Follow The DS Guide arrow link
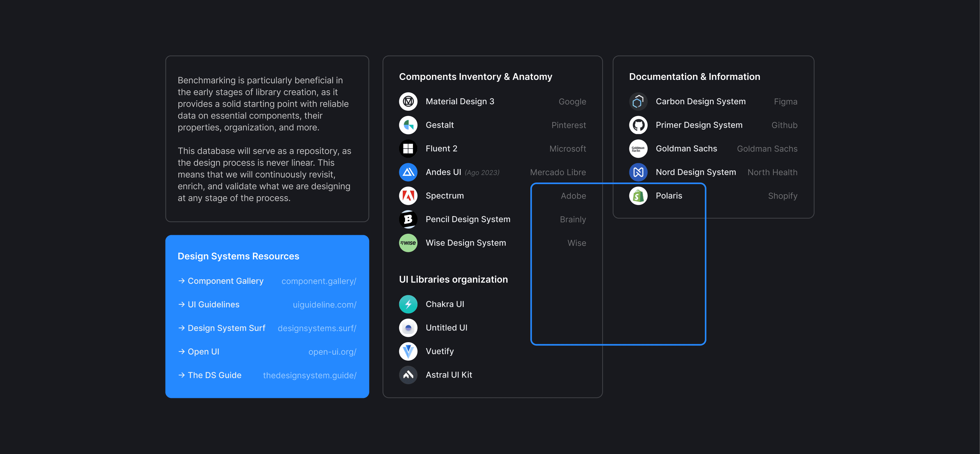 pos(214,375)
